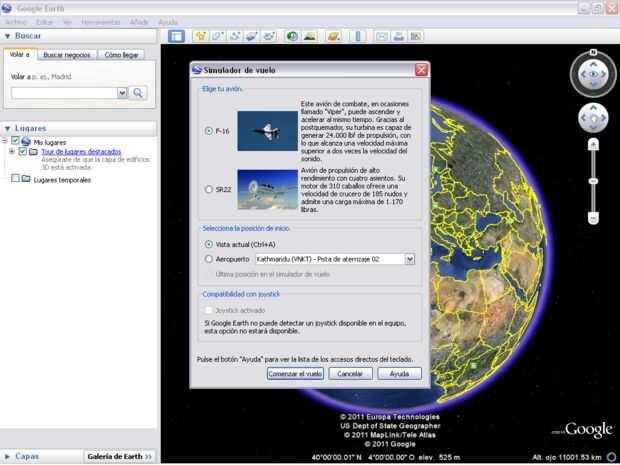The image size is (620, 465).
Task: Open Tour de lugares destacados link
Action: coord(81,151)
